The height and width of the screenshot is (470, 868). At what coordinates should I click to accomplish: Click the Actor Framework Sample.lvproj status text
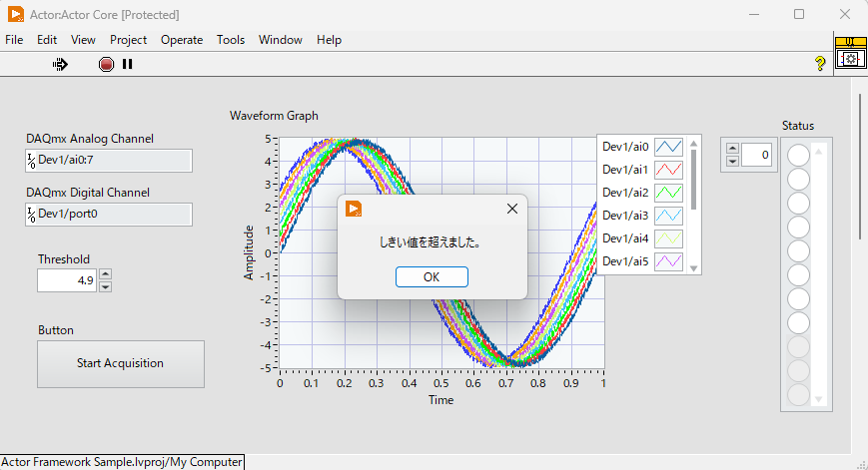pos(122,462)
